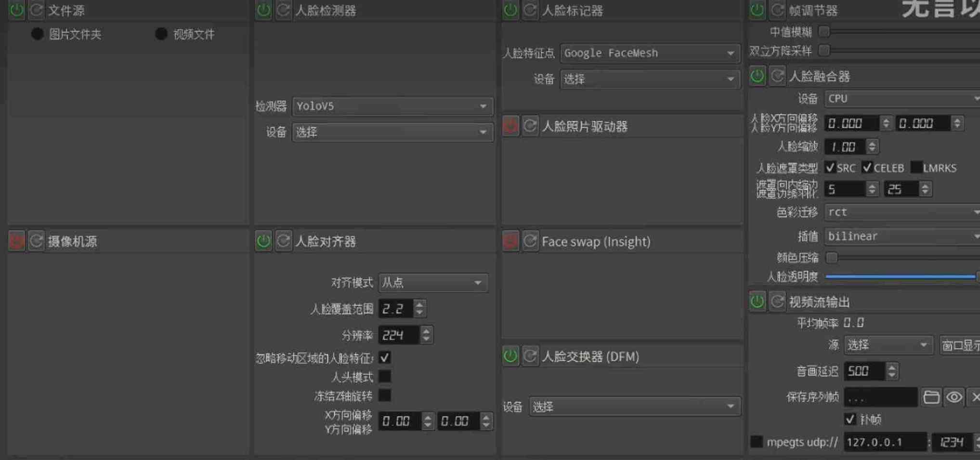Viewport: 980px width, 460px height.
Task: Enable LMRKS face mask type
Action: click(x=916, y=168)
